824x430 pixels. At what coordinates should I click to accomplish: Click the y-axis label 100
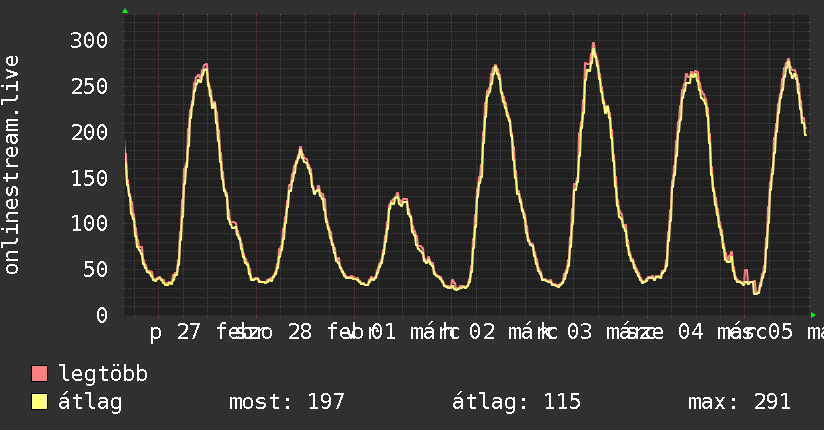click(x=89, y=223)
